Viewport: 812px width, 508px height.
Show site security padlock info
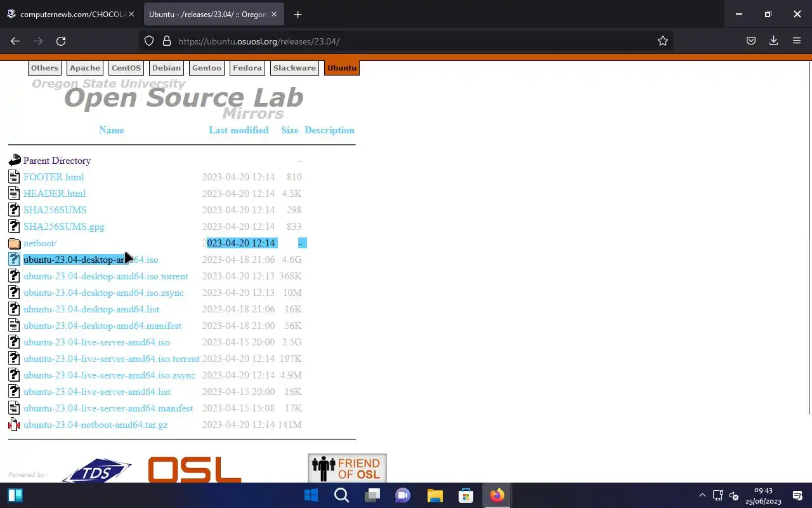(167, 41)
